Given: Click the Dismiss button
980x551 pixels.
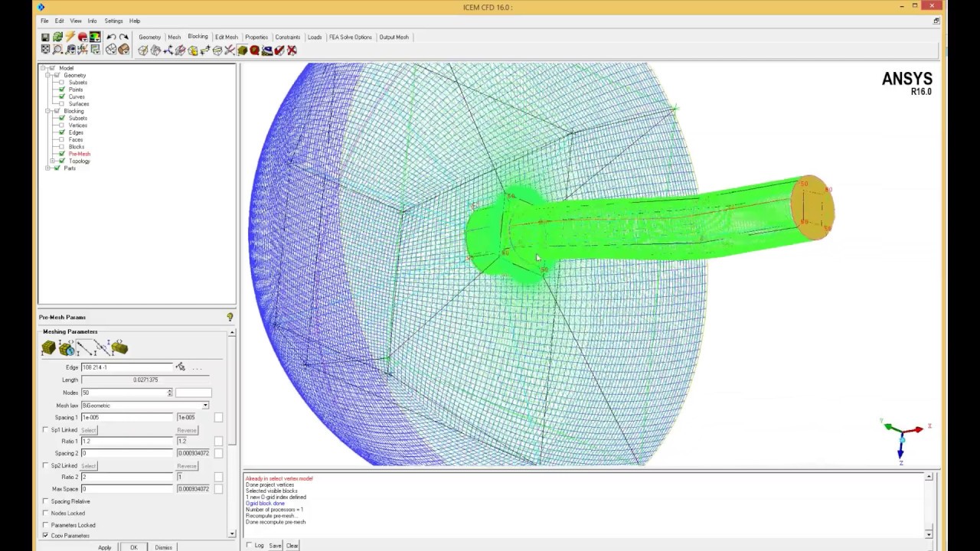Looking at the screenshot, I should [163, 547].
